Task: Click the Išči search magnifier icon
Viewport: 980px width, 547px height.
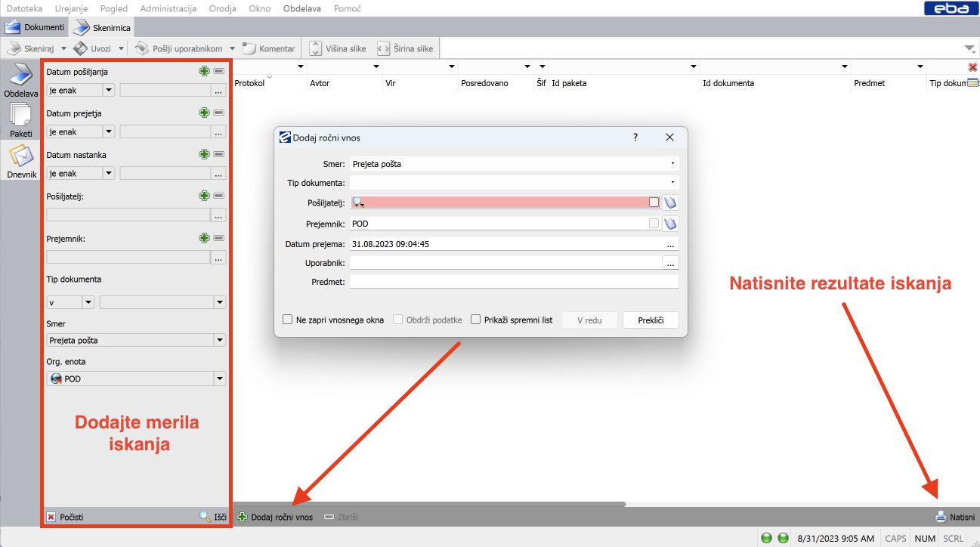Action: click(205, 518)
